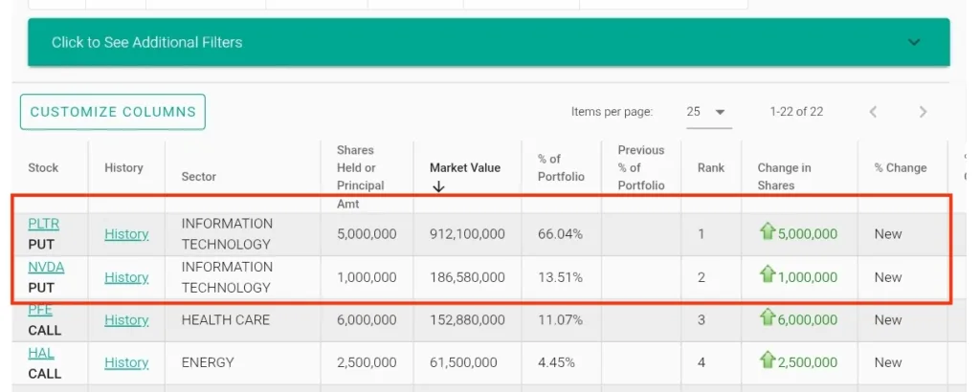Open the NVDA stock link

coord(46,267)
